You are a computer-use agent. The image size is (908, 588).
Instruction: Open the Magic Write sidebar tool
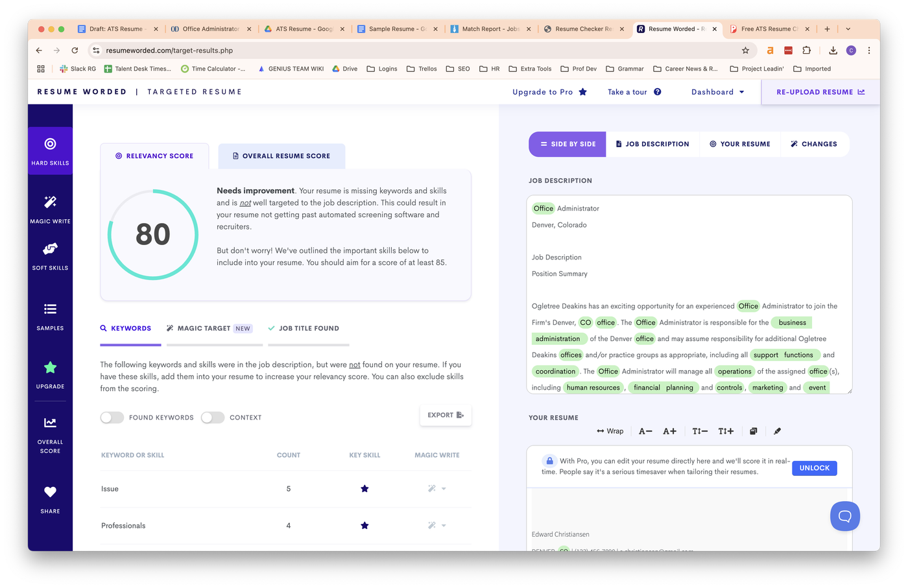(x=50, y=209)
